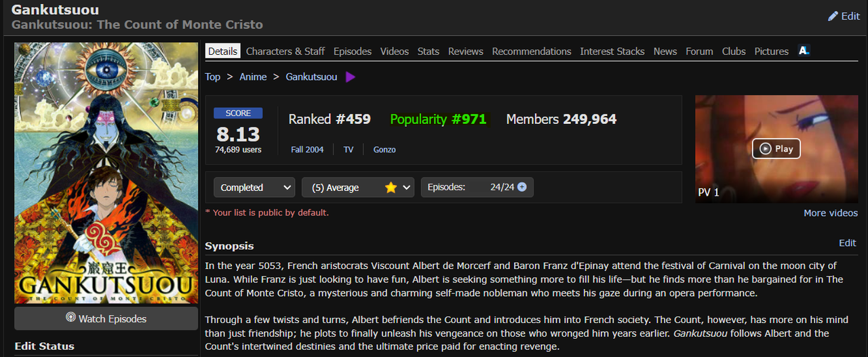The image size is (868, 357).
Task: Click the Anime breadcrumb link
Action: point(253,77)
